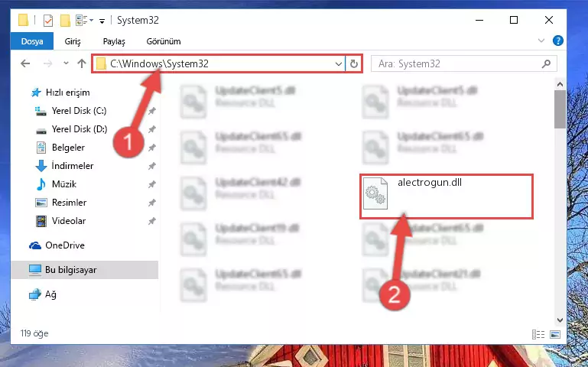Click the 119 öğe status bar text
Viewport: 588px width, 367px height.
34,333
